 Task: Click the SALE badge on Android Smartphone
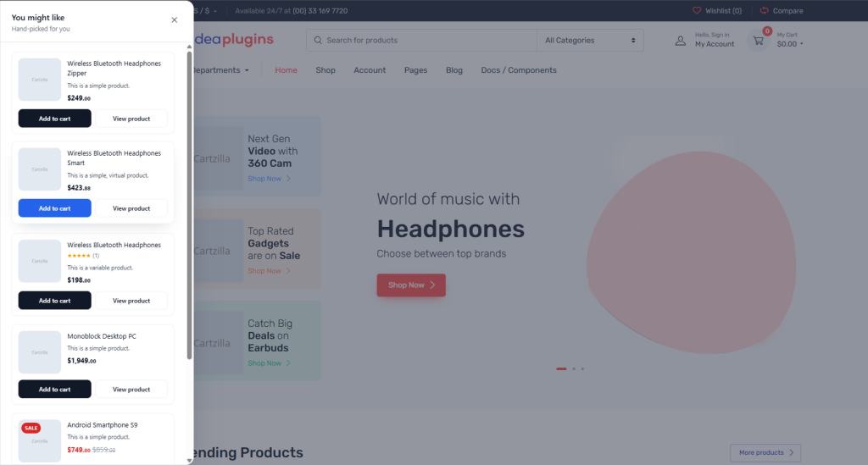[31, 428]
